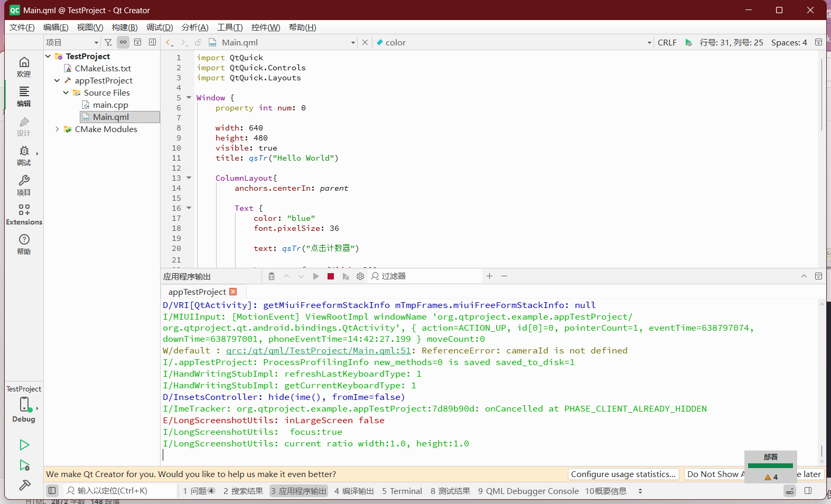Clear the application output with trash icon
The height and width of the screenshot is (504, 831).
click(272, 276)
